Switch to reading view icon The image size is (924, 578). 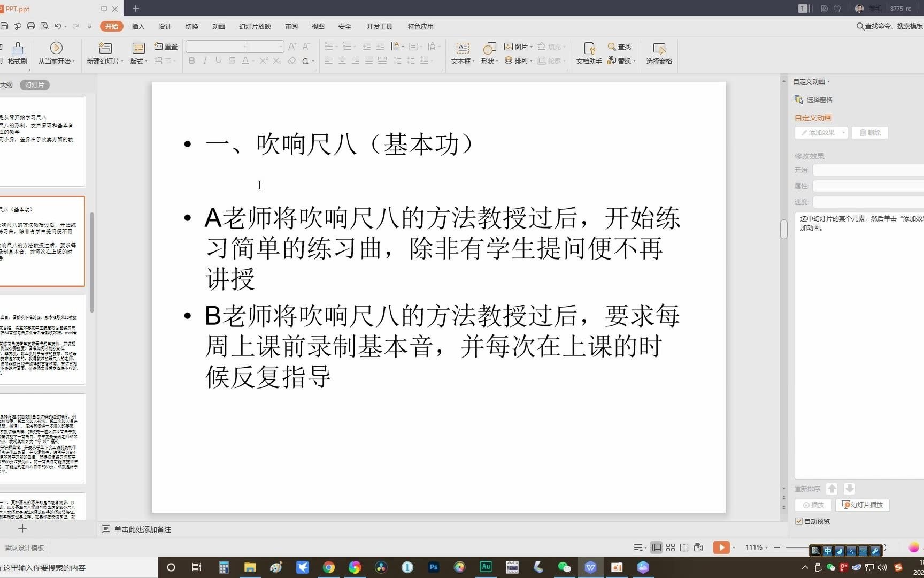pos(684,547)
